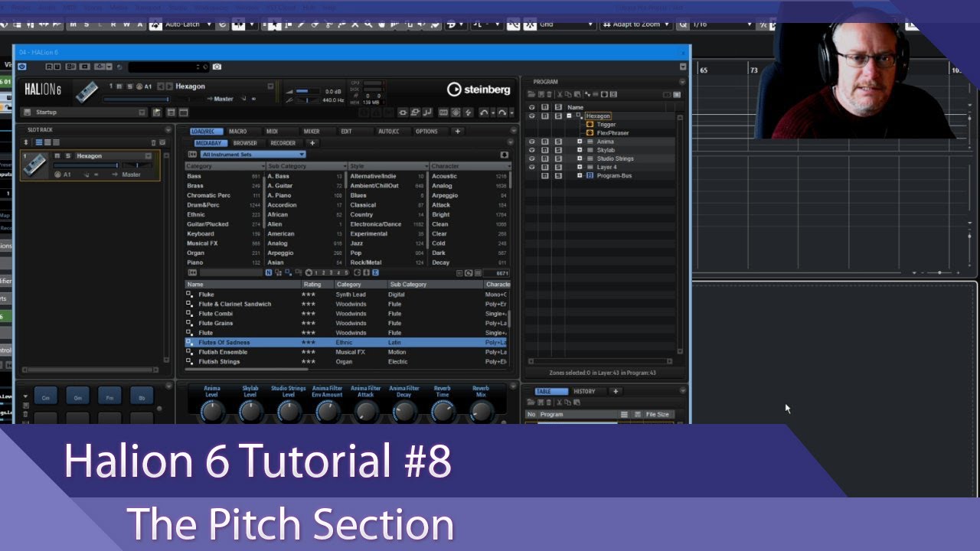Mute the Program-Bus row
980x551 pixels.
click(545, 175)
